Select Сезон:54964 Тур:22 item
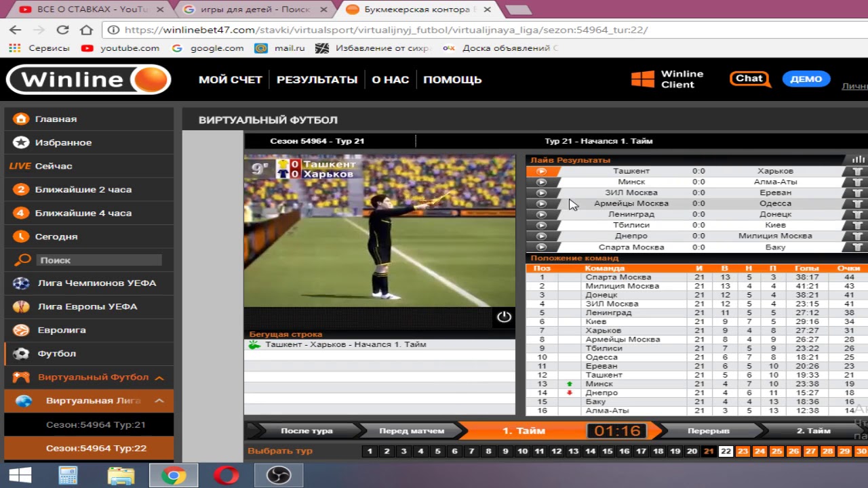Screen dimensions: 868x488 (x=89, y=448)
